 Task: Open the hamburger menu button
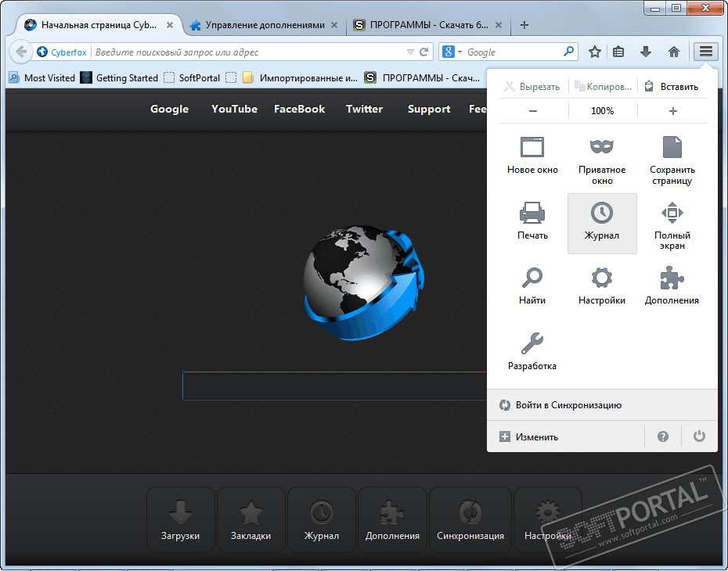[706, 52]
